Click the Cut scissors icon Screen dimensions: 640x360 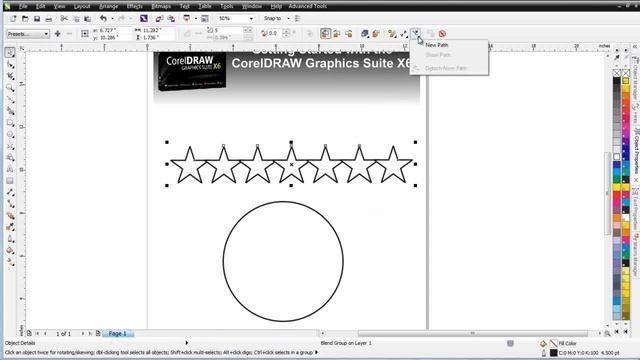64,19
